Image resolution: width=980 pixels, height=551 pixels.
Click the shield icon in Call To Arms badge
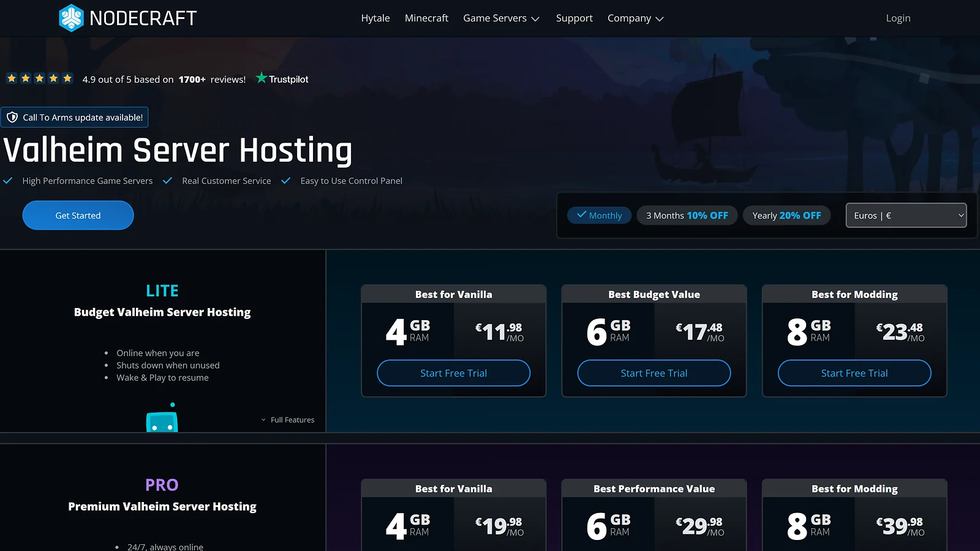click(x=12, y=118)
